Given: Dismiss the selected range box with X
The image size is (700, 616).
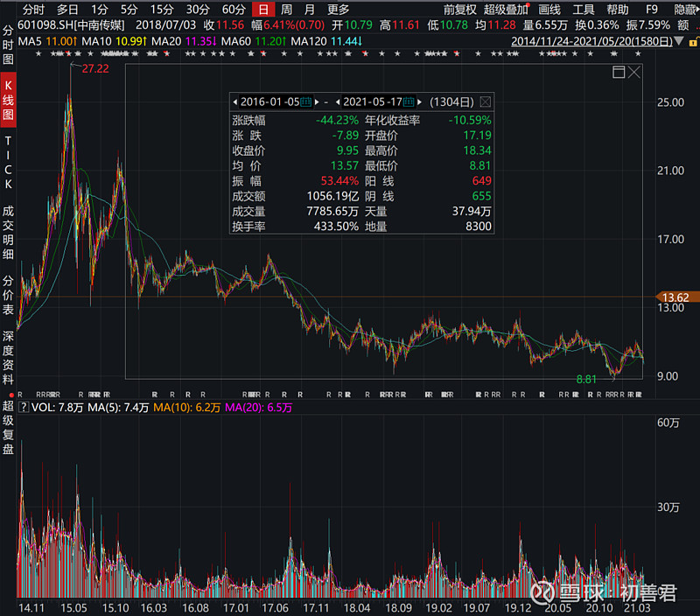Looking at the screenshot, I should pos(633,72).
